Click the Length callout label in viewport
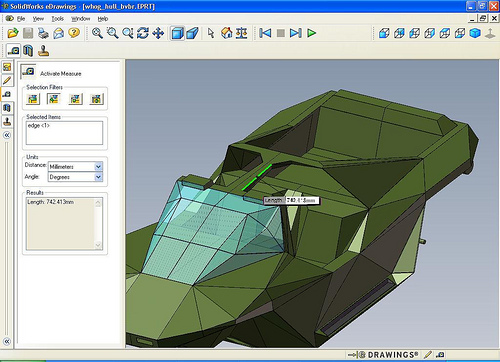 click(x=291, y=200)
